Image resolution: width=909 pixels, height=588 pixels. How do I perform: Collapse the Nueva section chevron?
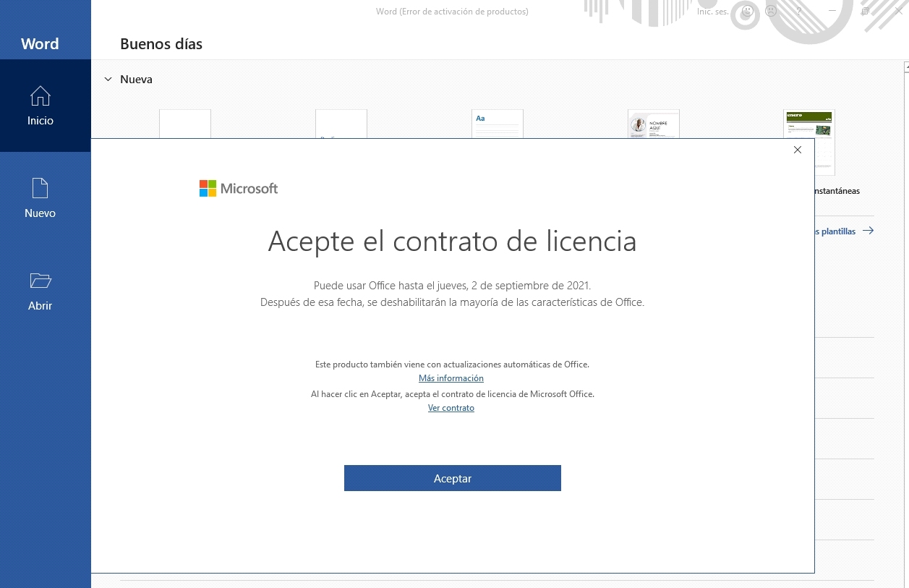click(x=108, y=80)
